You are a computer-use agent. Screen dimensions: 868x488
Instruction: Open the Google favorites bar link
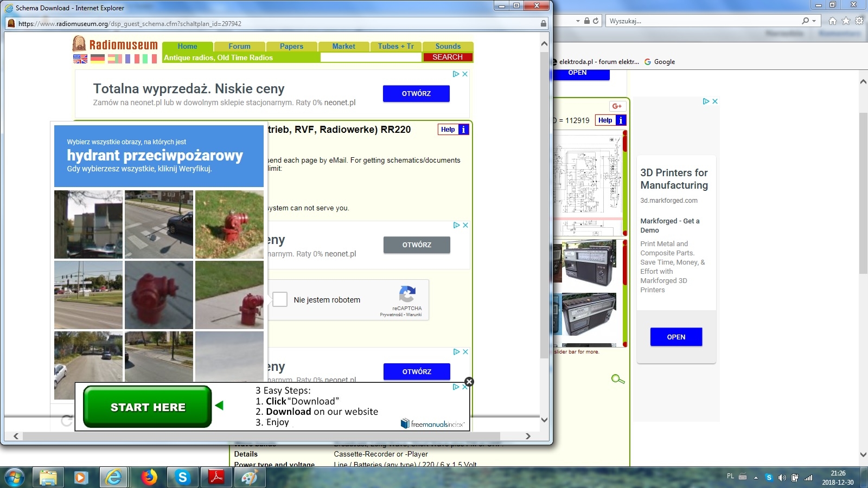click(660, 62)
